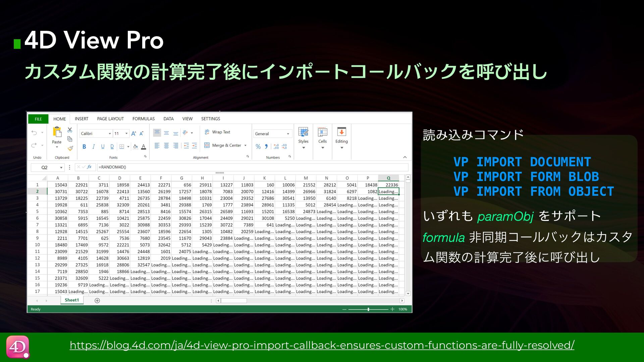Toggle Double Underline formatting
The image size is (644, 362).
112,146
